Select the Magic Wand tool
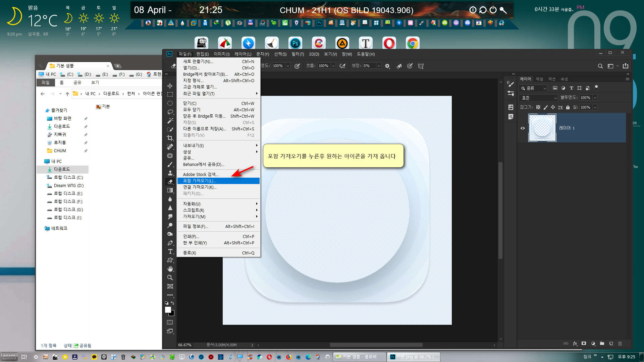This screenshot has height=362, width=644. pyautogui.click(x=170, y=121)
